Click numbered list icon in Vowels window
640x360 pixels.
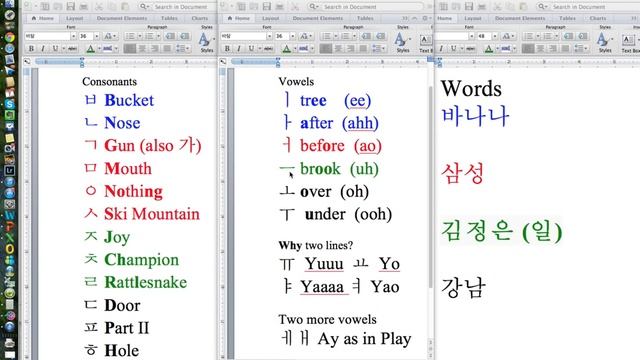[x=345, y=36]
